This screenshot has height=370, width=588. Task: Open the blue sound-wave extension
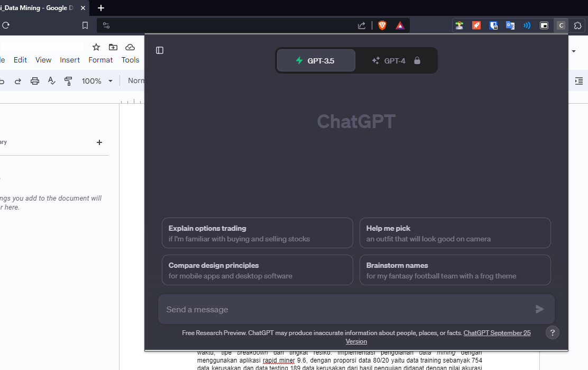point(527,25)
